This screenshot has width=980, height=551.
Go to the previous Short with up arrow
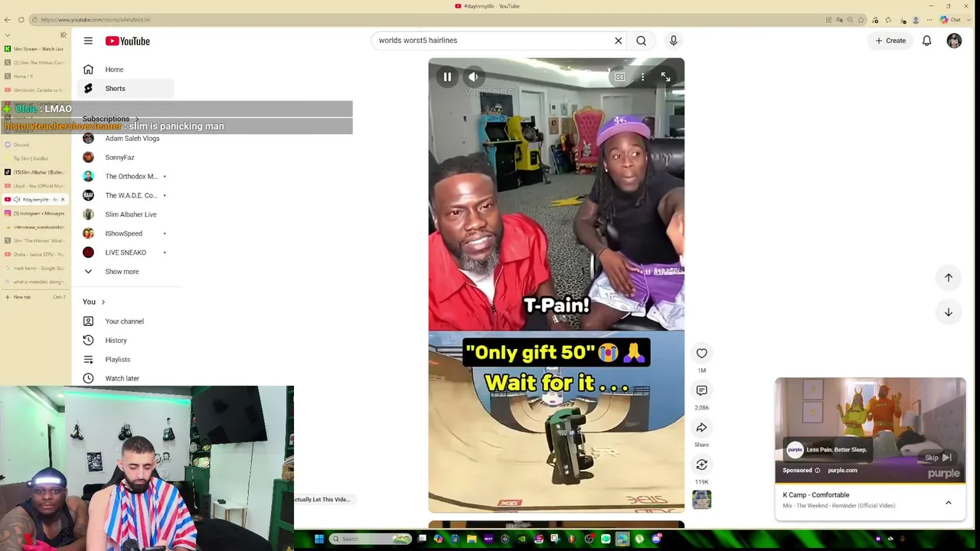click(949, 278)
